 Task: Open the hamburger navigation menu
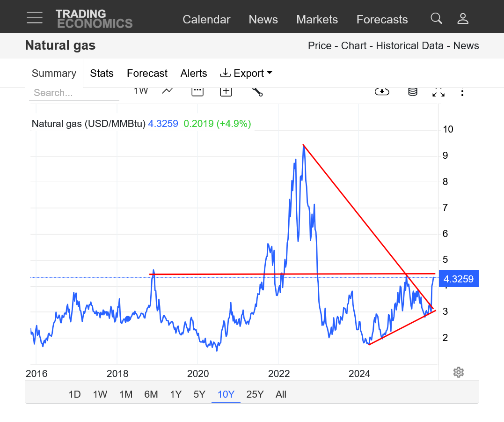(x=35, y=17)
